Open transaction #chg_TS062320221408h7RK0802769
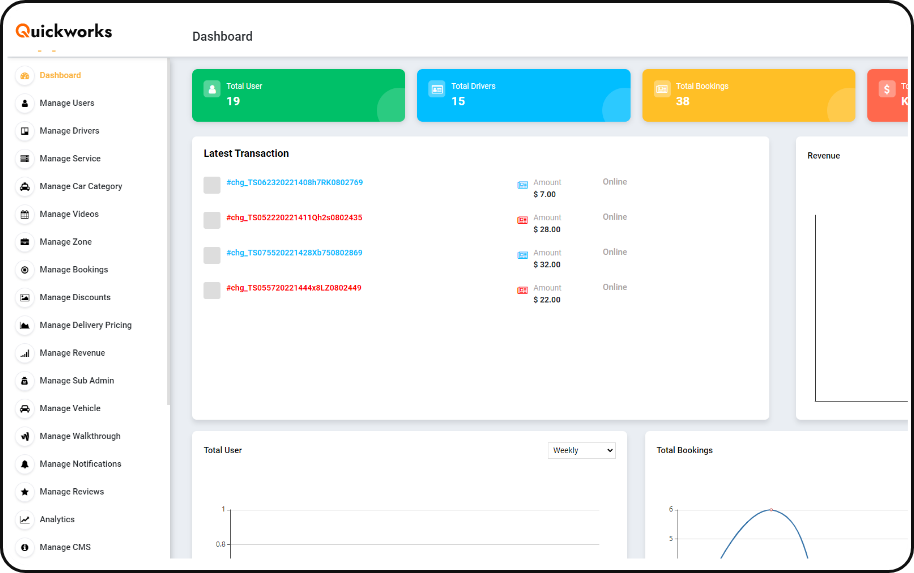Image resolution: width=914 pixels, height=573 pixels. [294, 182]
